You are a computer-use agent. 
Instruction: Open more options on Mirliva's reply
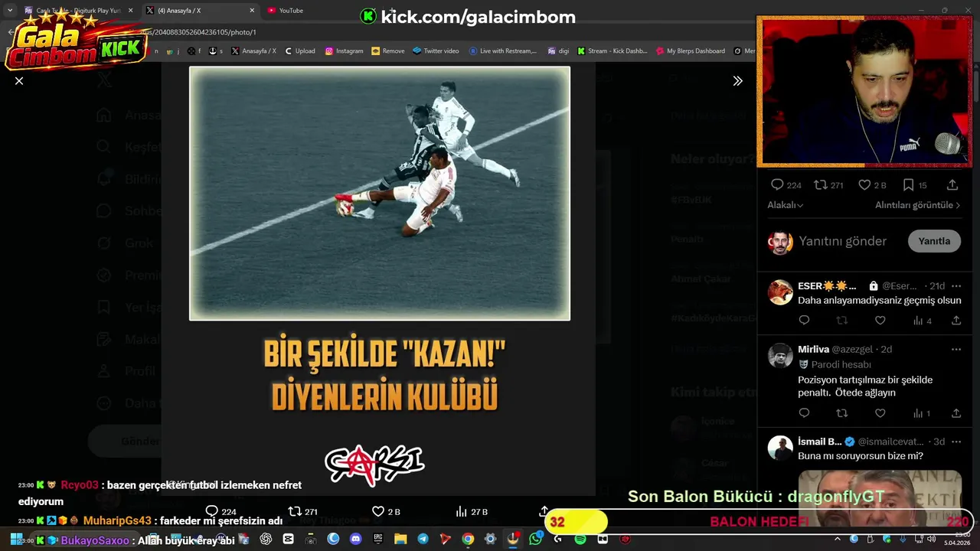coord(956,350)
